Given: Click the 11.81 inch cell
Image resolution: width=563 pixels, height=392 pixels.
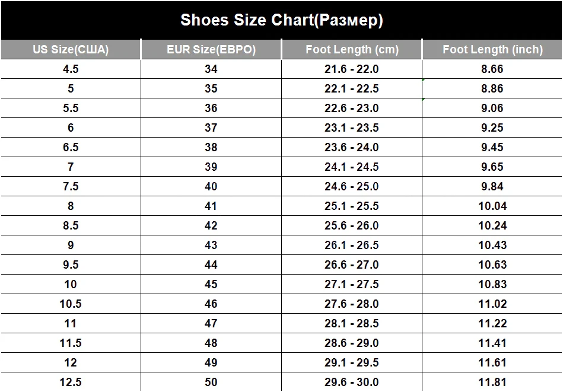Looking at the screenshot, I should point(492,382).
